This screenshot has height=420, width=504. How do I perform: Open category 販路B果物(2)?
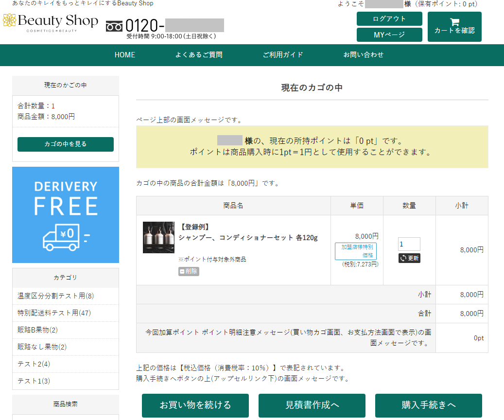point(37,330)
